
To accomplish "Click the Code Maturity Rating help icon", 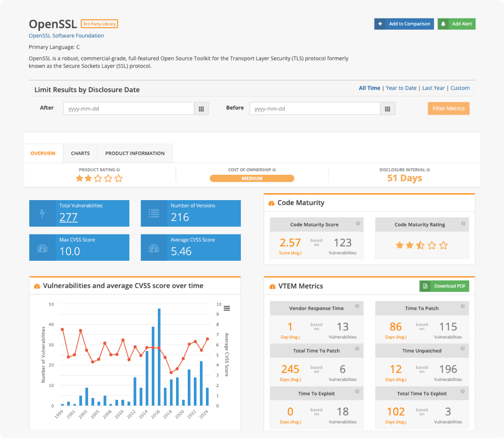I will (x=463, y=224).
